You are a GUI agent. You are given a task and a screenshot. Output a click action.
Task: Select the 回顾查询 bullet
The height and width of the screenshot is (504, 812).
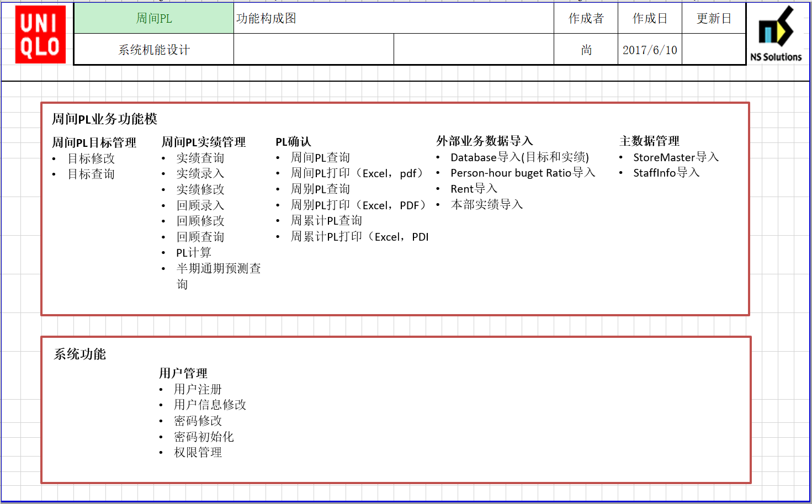[x=200, y=237]
